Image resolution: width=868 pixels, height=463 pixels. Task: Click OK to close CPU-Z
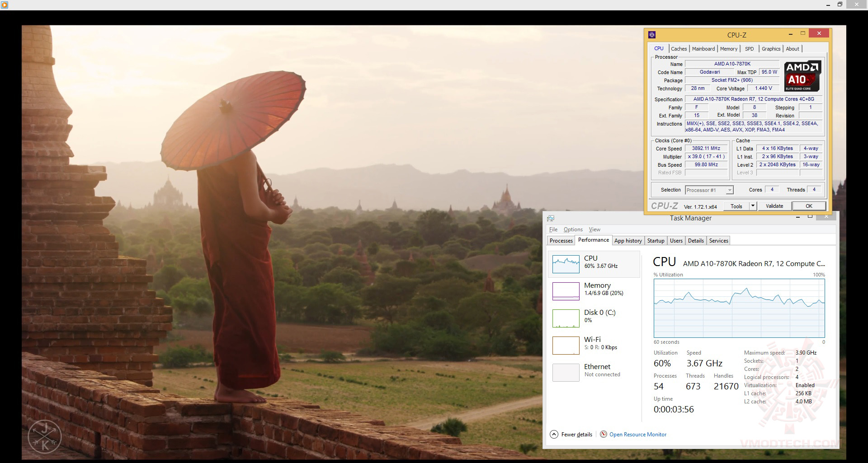point(809,206)
